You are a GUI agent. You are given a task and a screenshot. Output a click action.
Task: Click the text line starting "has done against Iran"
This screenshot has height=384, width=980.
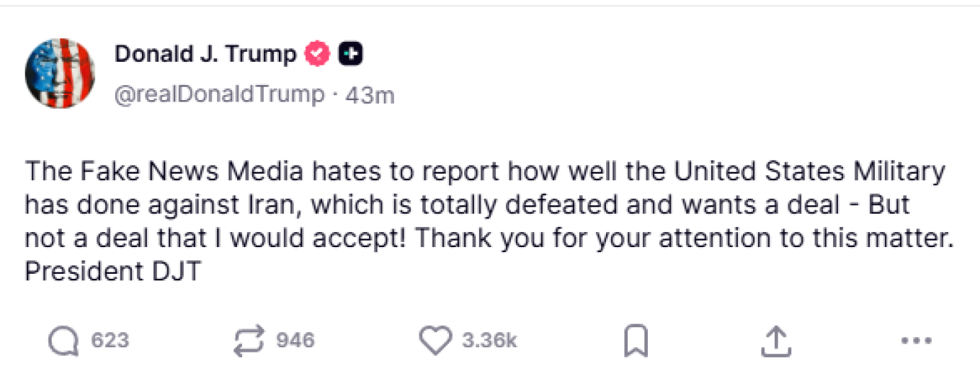click(x=467, y=205)
